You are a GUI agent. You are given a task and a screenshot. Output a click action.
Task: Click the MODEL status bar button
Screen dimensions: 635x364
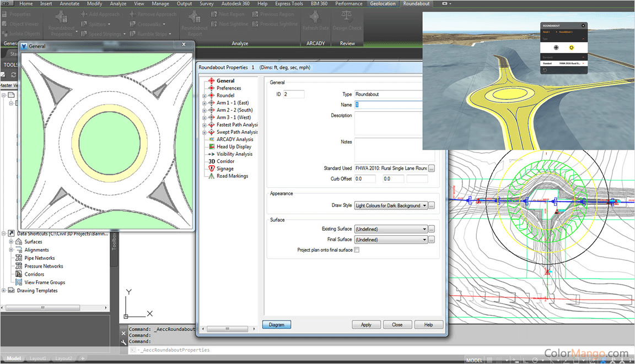pyautogui.click(x=474, y=360)
